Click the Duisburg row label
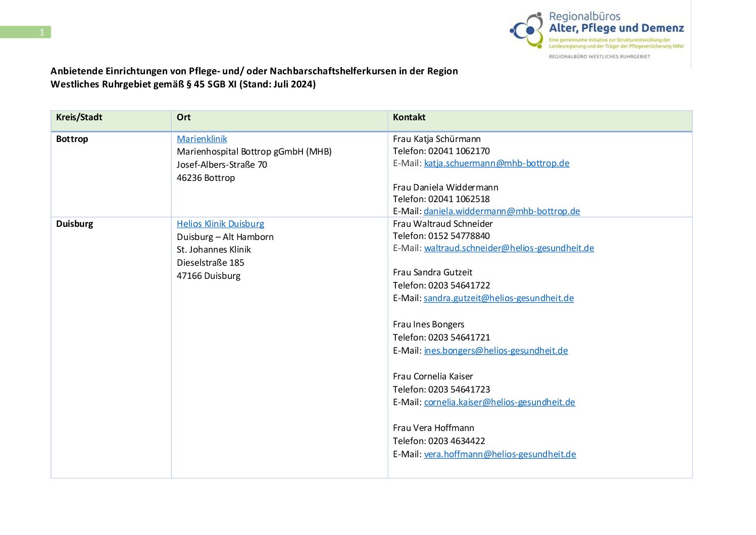The width and height of the screenshot is (756, 535). pyautogui.click(x=75, y=224)
